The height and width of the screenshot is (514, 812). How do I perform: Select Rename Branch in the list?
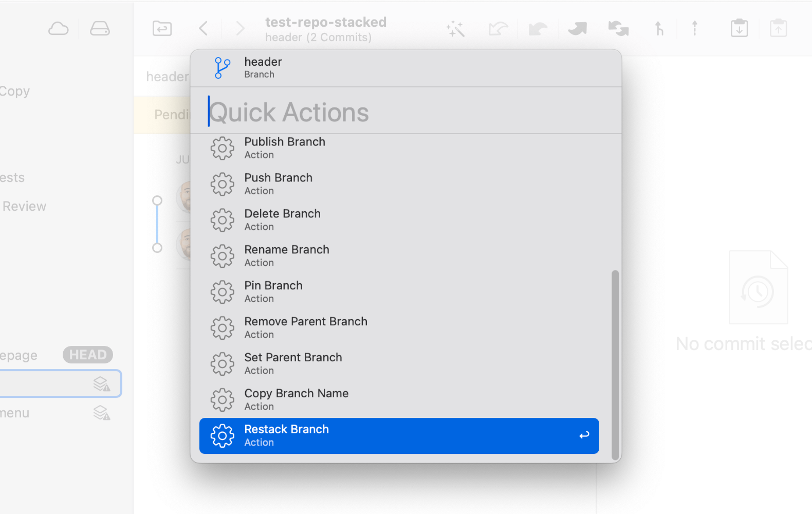[399, 256]
